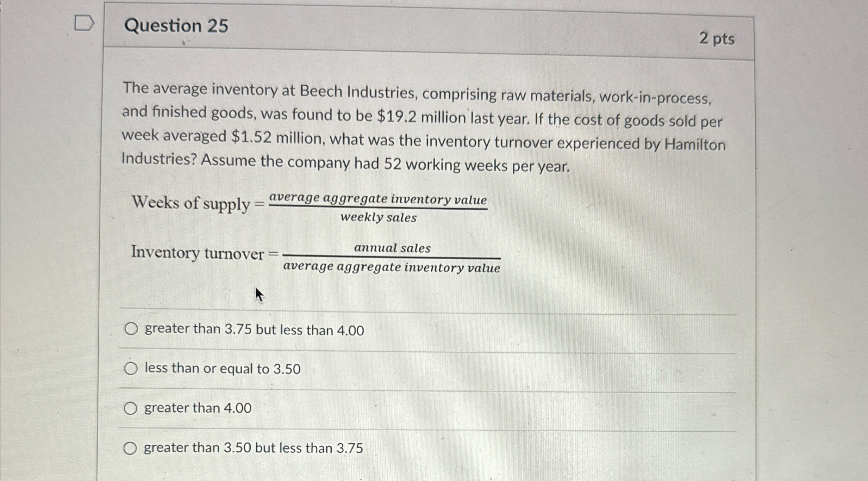The image size is (868, 481).
Task: Click 'greater than 3.75 but less than 4.00' text
Action: tap(254, 329)
